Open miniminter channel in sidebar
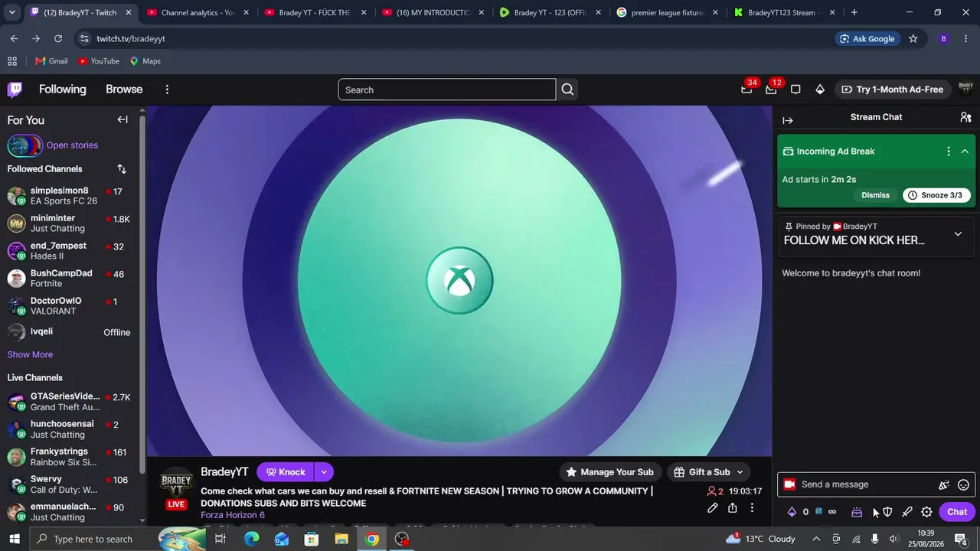Screen dimensions: 980x551 tap(69, 223)
